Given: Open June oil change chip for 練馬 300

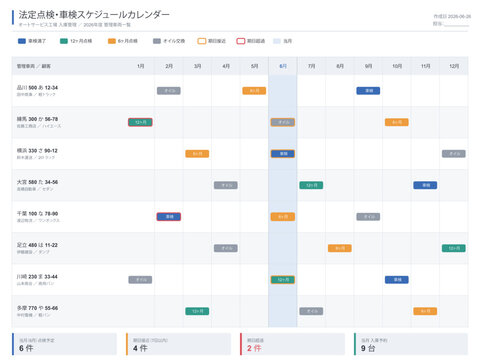Looking at the screenshot, I should (x=283, y=122).
